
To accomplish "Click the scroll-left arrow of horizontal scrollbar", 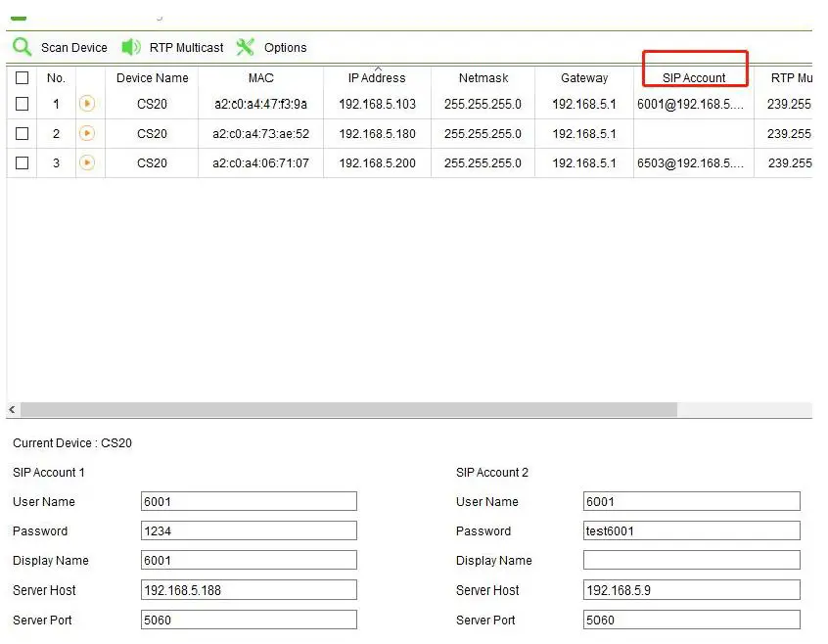I will [13, 410].
